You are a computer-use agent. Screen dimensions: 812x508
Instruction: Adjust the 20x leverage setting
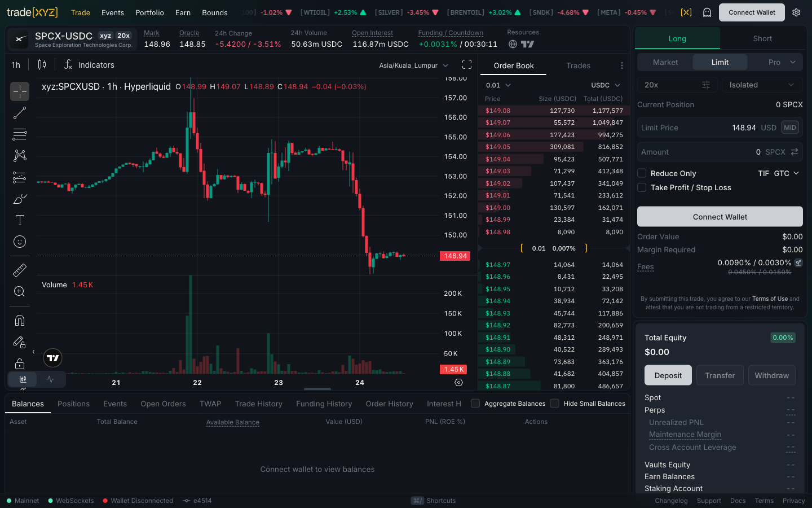677,85
